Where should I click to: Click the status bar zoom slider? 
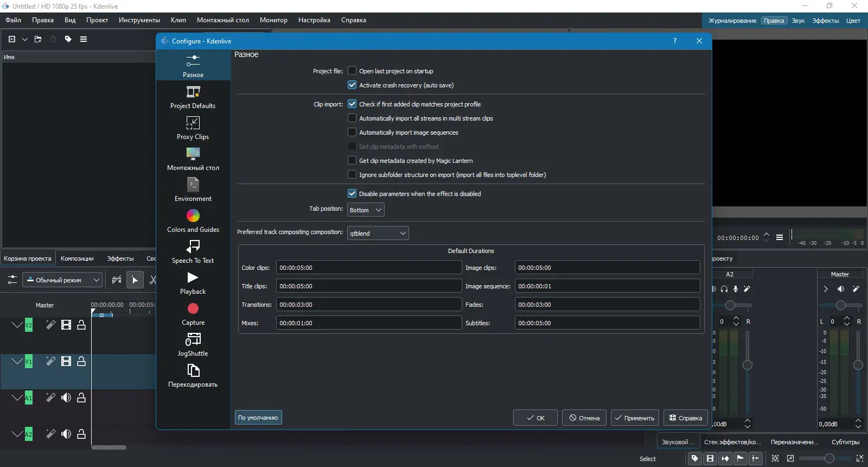click(825, 458)
